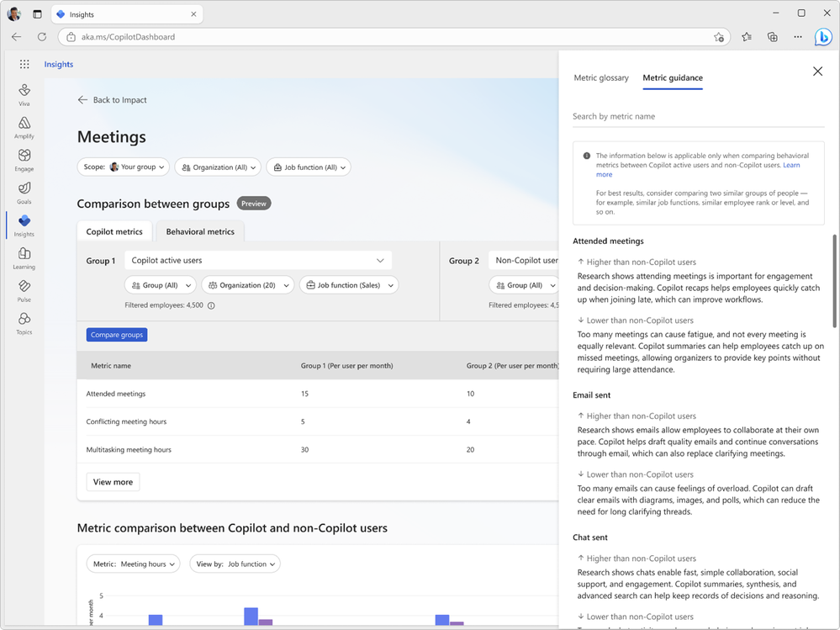Click filtered employees info icon
This screenshot has width=840, height=630.
coord(211,306)
